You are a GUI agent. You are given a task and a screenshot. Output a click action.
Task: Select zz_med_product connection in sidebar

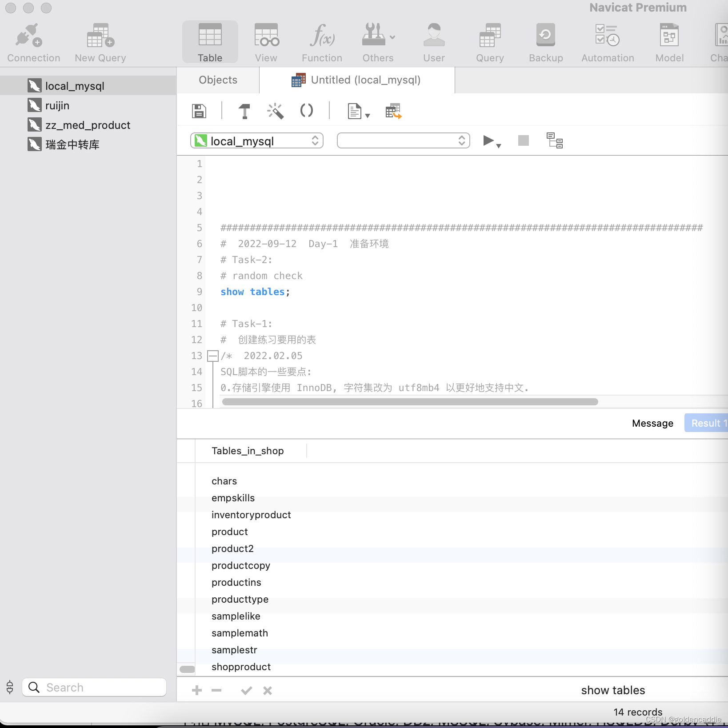(x=88, y=125)
